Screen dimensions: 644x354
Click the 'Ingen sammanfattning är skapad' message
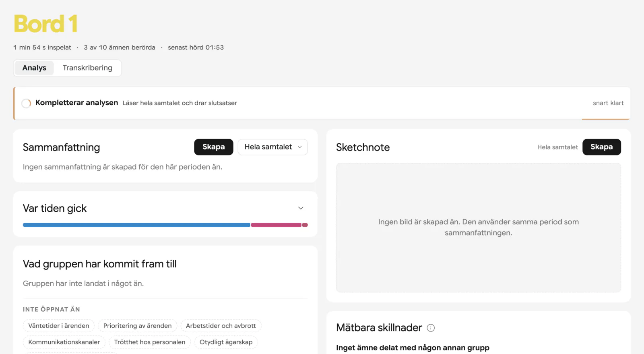pyautogui.click(x=122, y=167)
